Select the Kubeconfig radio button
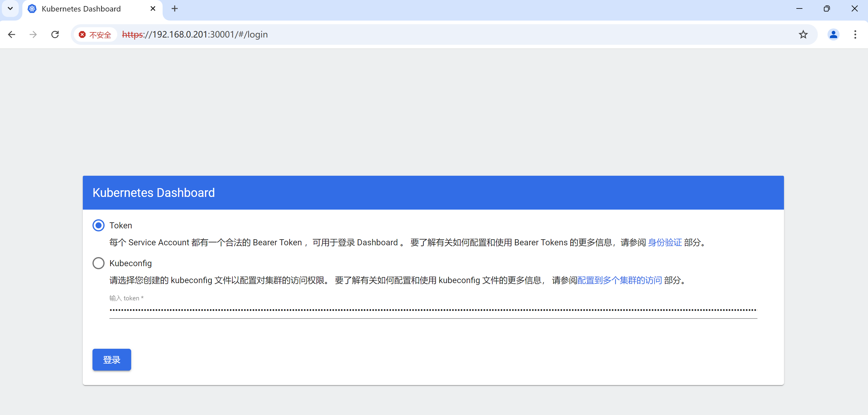Screen dimensions: 868x415 coord(99,263)
